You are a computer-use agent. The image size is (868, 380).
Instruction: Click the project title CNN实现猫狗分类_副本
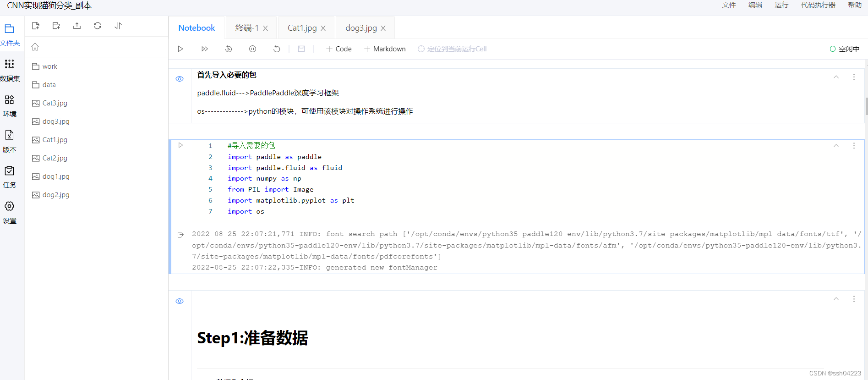click(x=49, y=6)
